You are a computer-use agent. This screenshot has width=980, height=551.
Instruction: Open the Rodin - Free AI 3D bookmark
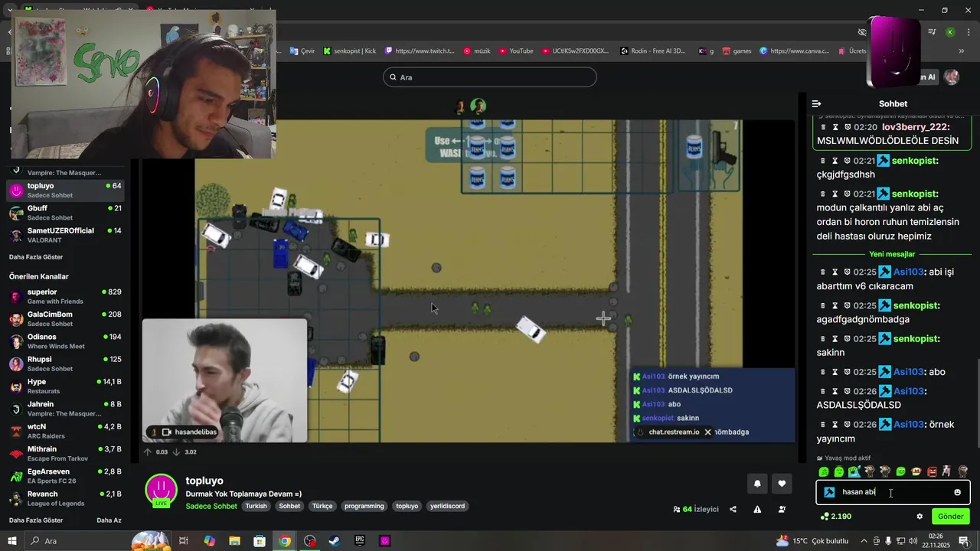pyautogui.click(x=653, y=51)
